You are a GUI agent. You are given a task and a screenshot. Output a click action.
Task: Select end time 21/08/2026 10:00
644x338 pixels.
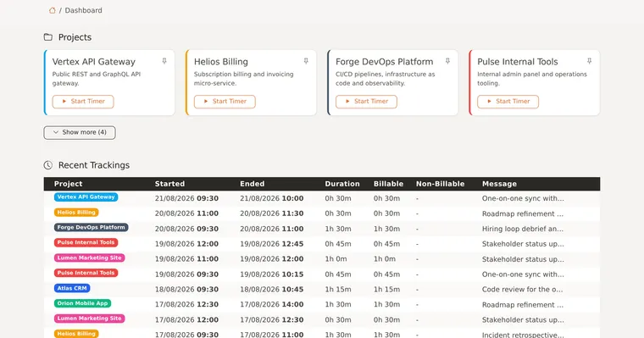tap(271, 198)
